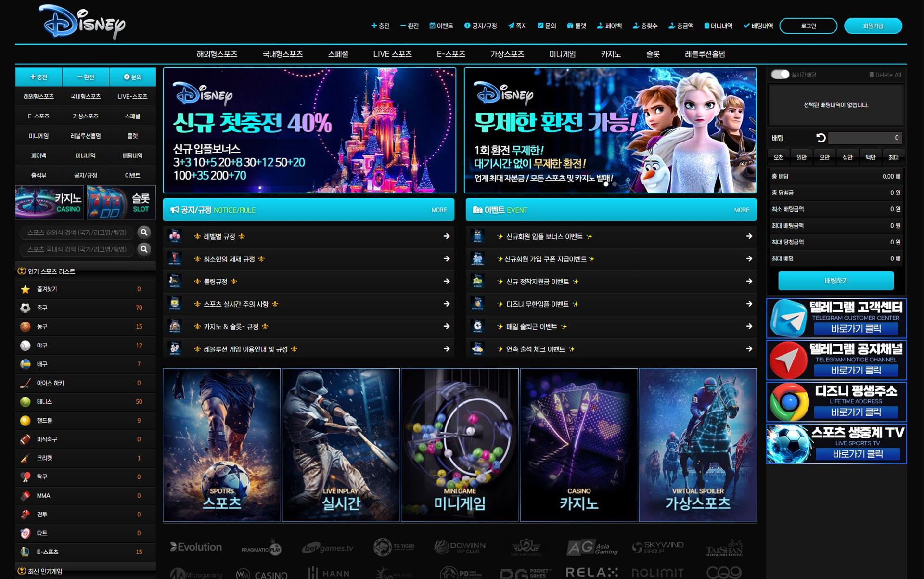Viewport: 924px width, 579px height.
Task: Open 카지노 in main navigation
Action: pos(611,54)
